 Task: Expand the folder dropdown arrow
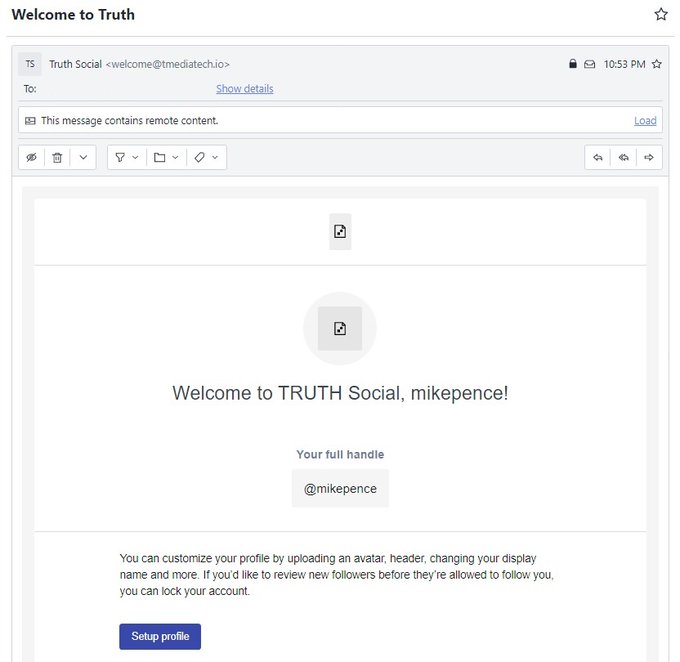coord(175,157)
